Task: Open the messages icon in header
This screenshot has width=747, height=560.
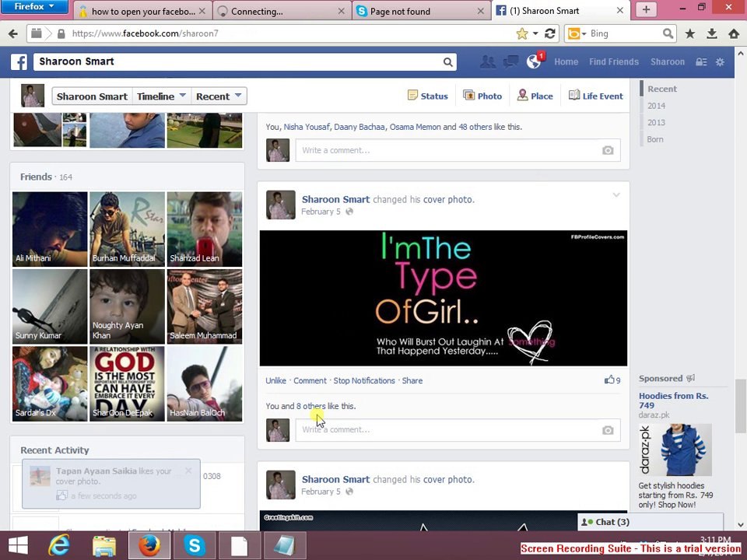Action: 510,61
